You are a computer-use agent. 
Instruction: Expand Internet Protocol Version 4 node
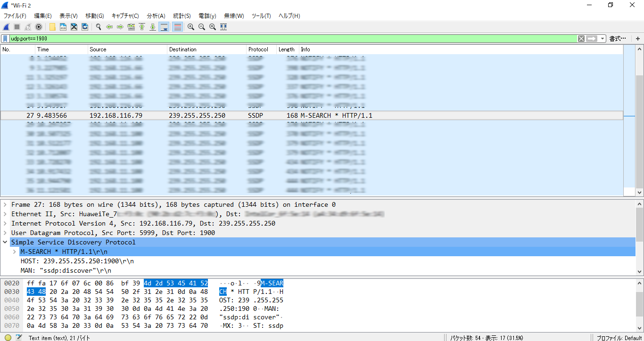click(5, 224)
